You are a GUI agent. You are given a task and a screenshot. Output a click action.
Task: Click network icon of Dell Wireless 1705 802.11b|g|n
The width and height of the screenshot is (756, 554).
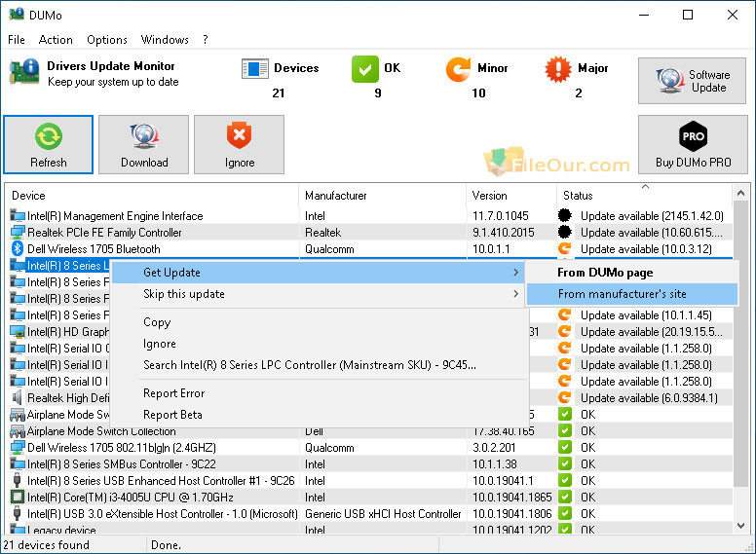point(18,448)
